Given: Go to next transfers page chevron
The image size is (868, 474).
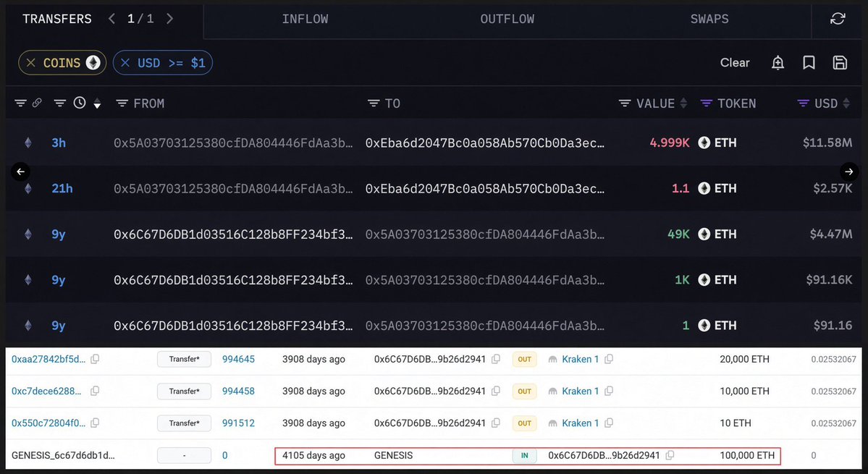Looking at the screenshot, I should [170, 19].
